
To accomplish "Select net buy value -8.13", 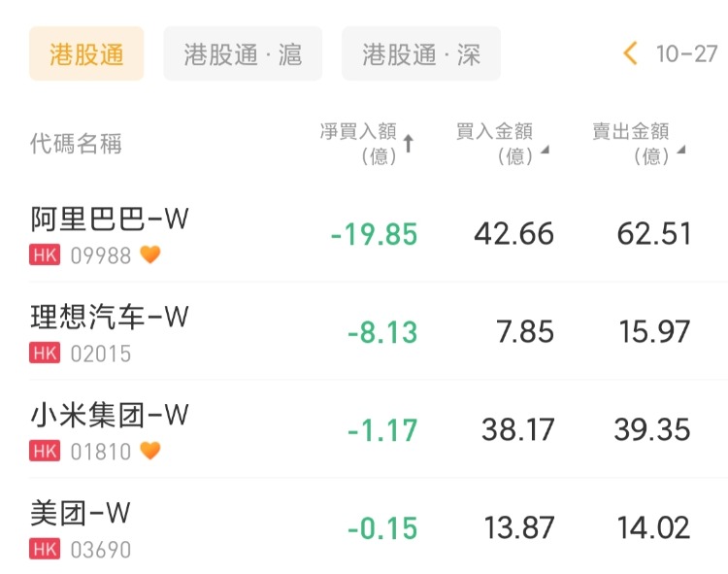I will point(382,332).
